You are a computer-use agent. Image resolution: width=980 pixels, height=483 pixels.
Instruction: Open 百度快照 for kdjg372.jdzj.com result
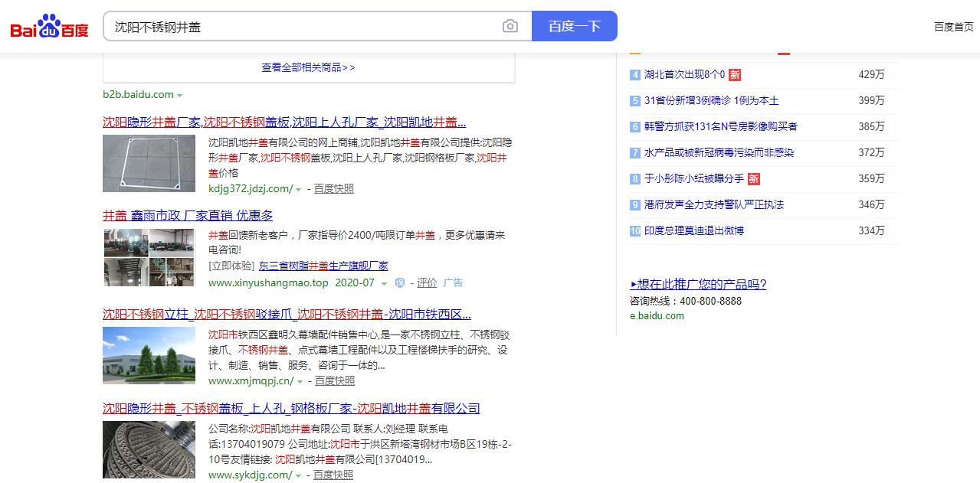coord(334,188)
